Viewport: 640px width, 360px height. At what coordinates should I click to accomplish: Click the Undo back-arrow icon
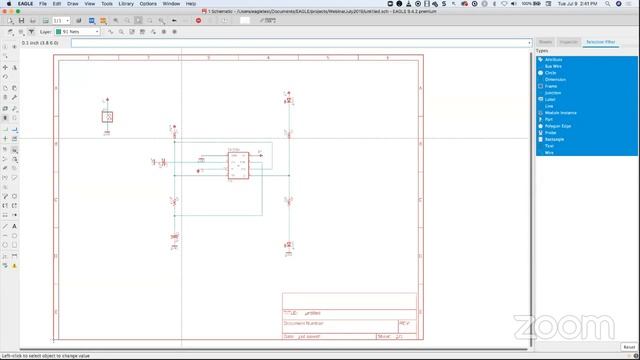(174, 20)
